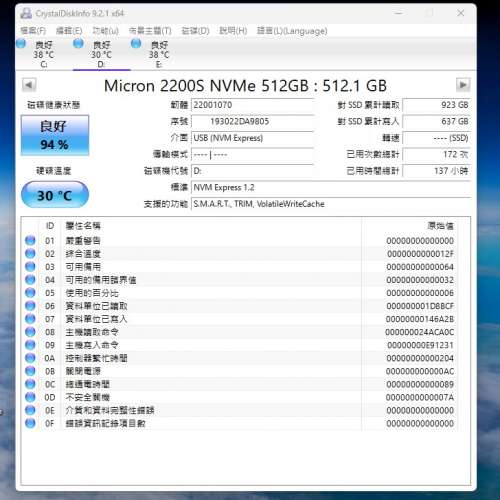Viewport: 500px width, 500px height.
Task: Select raw value 00000000000064
Action: pyautogui.click(x=420, y=267)
